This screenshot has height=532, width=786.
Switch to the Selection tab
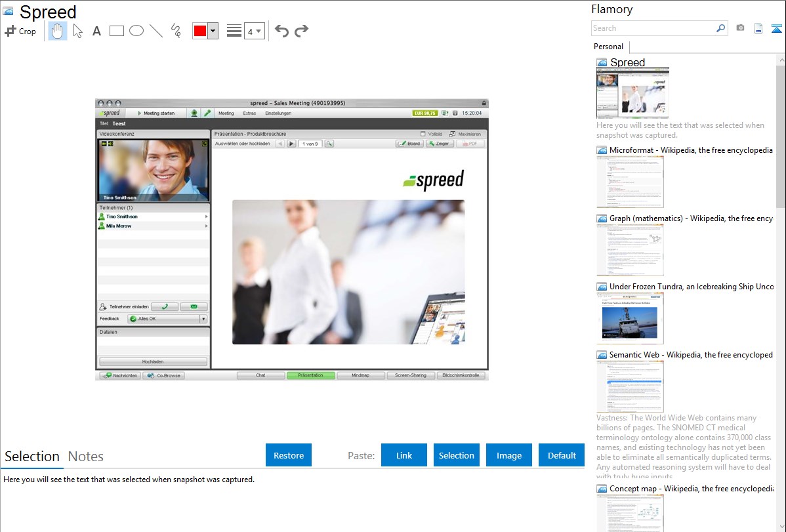point(32,457)
